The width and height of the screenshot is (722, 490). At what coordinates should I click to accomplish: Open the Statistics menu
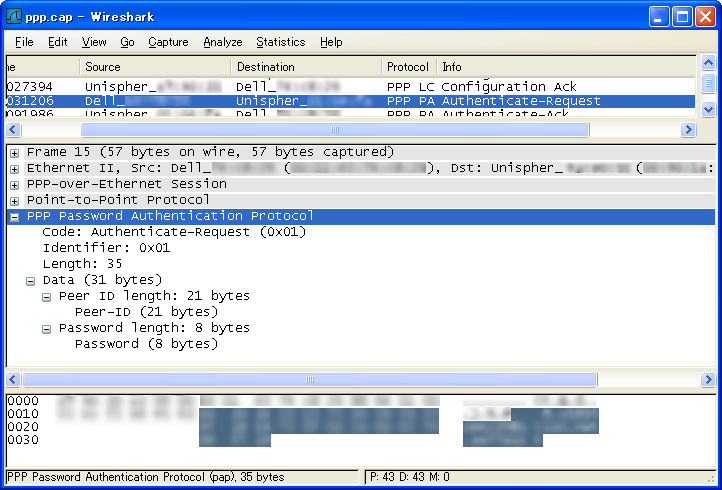280,42
